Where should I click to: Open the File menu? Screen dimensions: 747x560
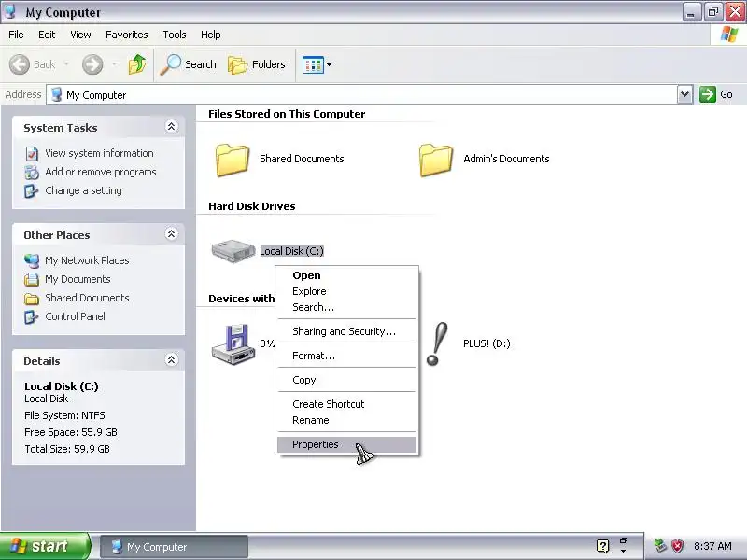coord(16,35)
